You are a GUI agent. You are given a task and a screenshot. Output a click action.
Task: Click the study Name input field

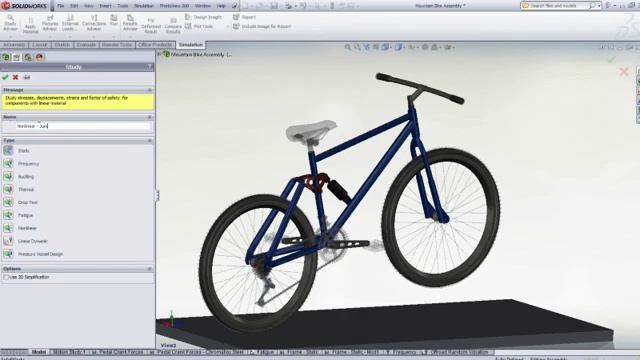83,126
